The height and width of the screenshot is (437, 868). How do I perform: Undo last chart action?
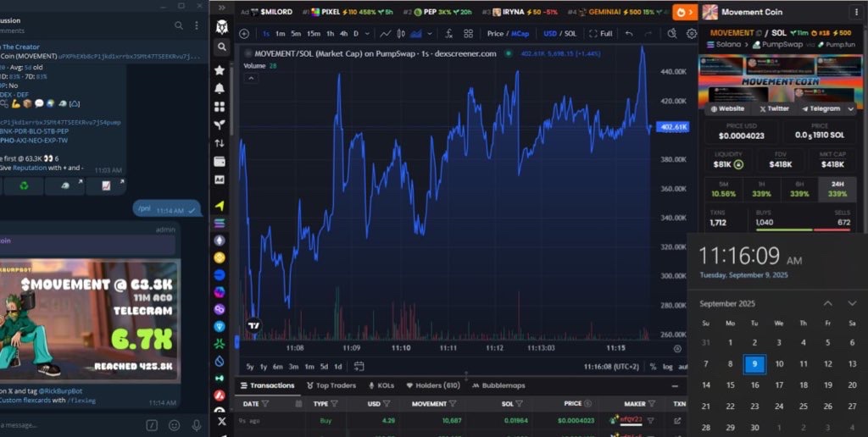(x=629, y=34)
